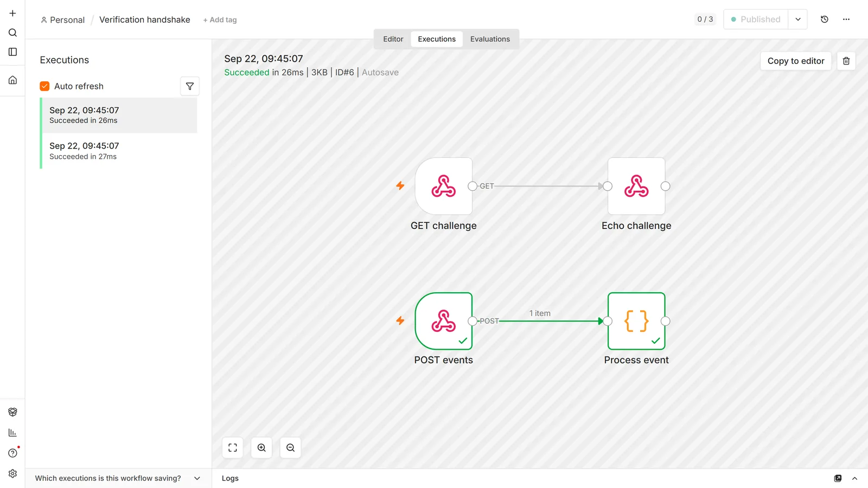
Task: Open the help question mark icon
Action: (12, 453)
